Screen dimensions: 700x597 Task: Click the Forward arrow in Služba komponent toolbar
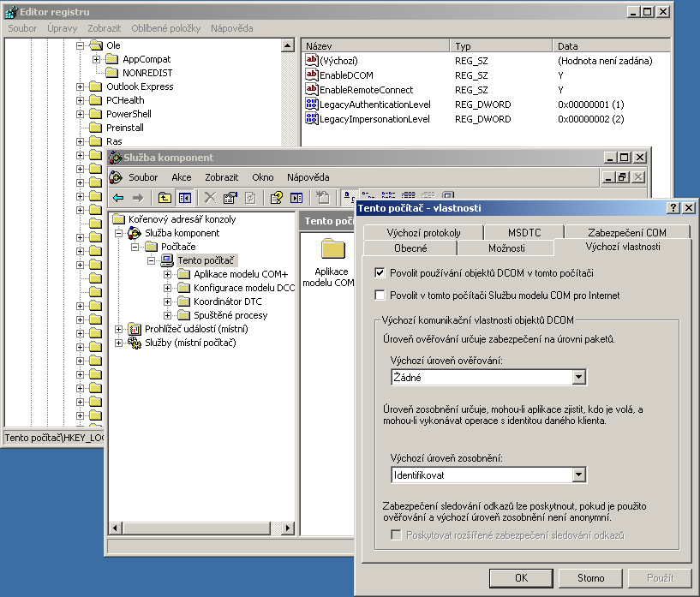point(138,198)
